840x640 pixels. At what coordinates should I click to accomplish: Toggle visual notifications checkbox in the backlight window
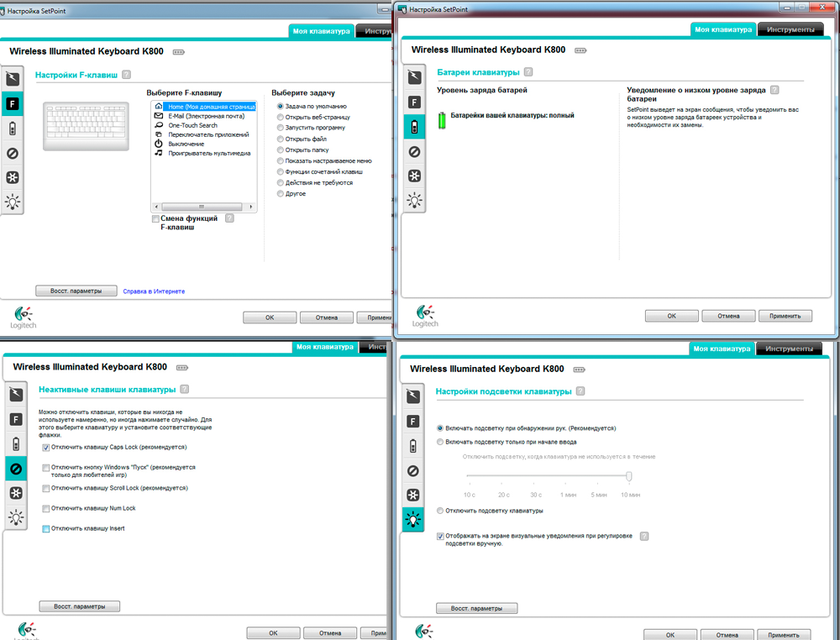[x=440, y=536]
